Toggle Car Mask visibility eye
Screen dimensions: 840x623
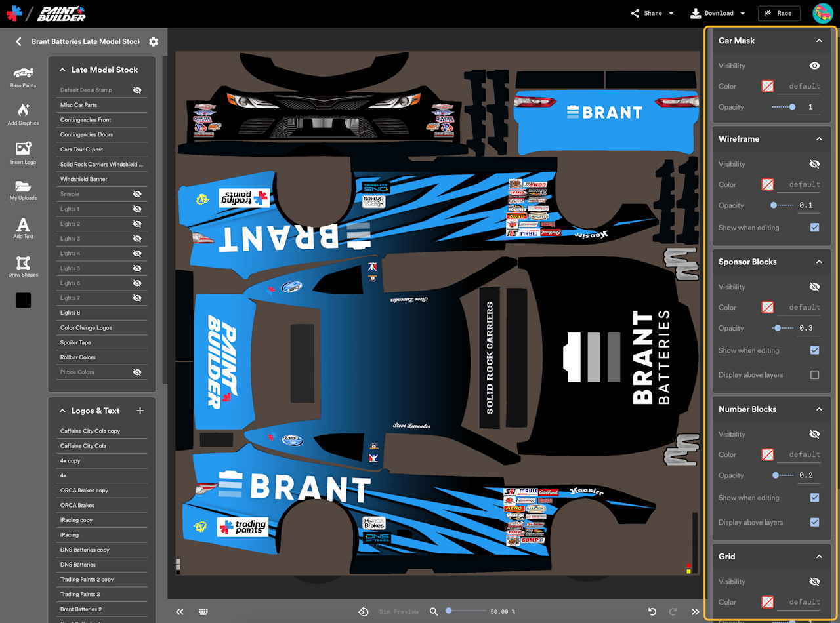pyautogui.click(x=814, y=66)
